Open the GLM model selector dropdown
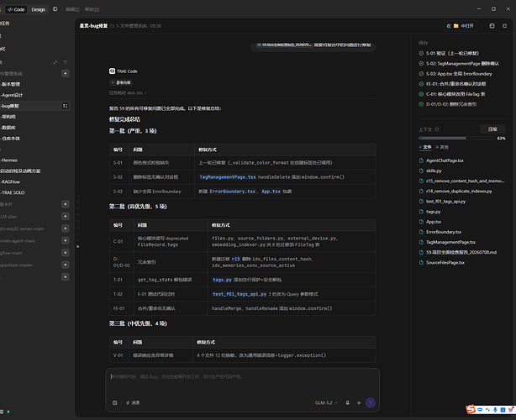516x420 pixels. click(x=326, y=402)
